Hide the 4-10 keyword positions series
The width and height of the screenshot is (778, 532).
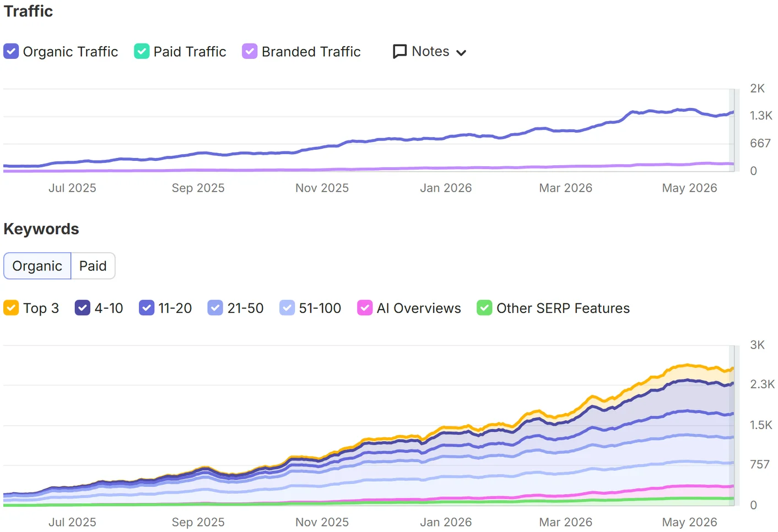tap(83, 308)
